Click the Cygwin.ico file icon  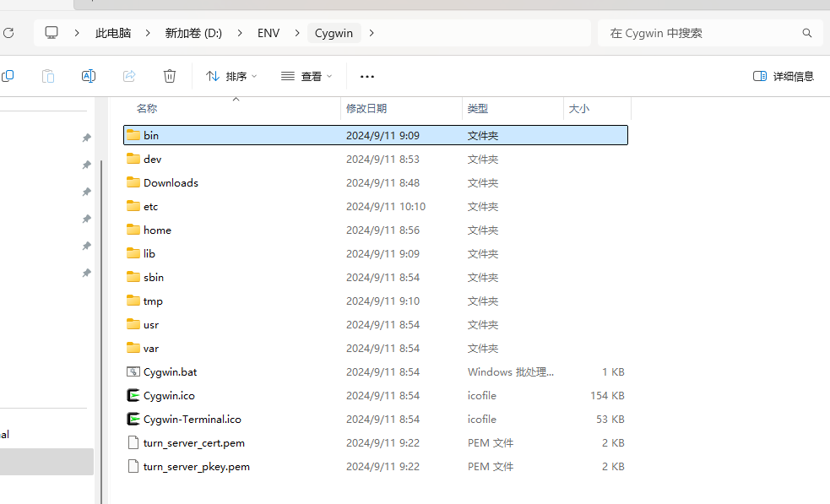click(133, 395)
